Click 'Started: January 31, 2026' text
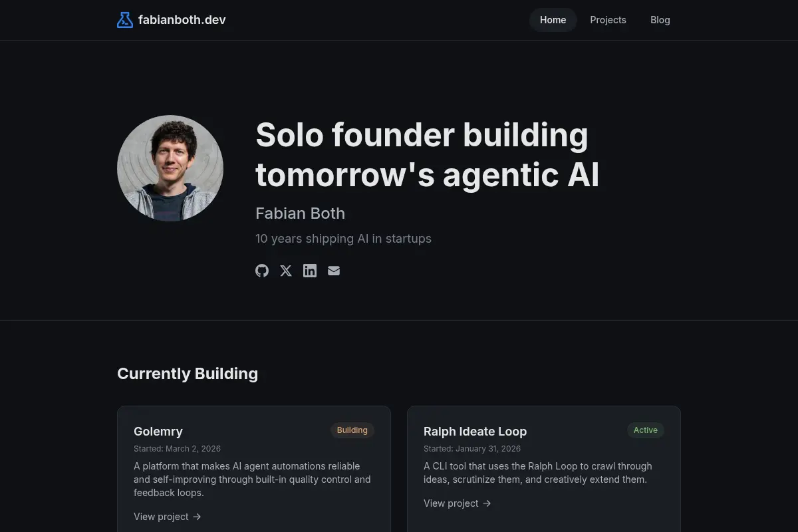 (x=472, y=449)
